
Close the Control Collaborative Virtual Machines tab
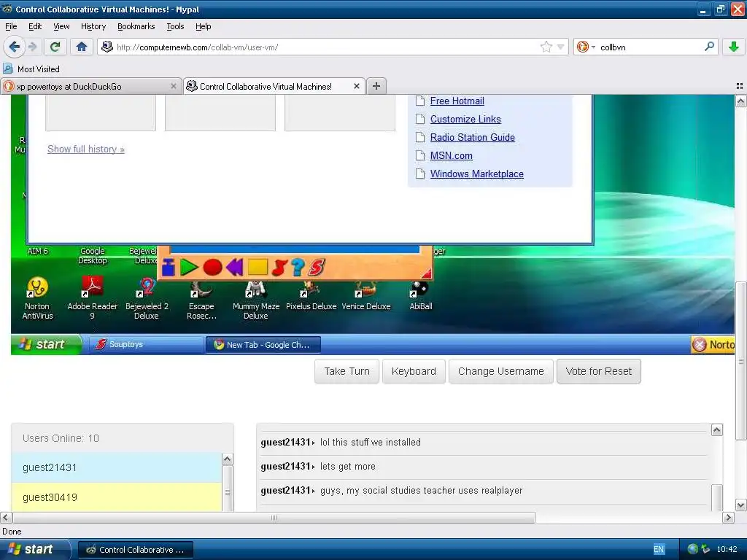click(356, 86)
